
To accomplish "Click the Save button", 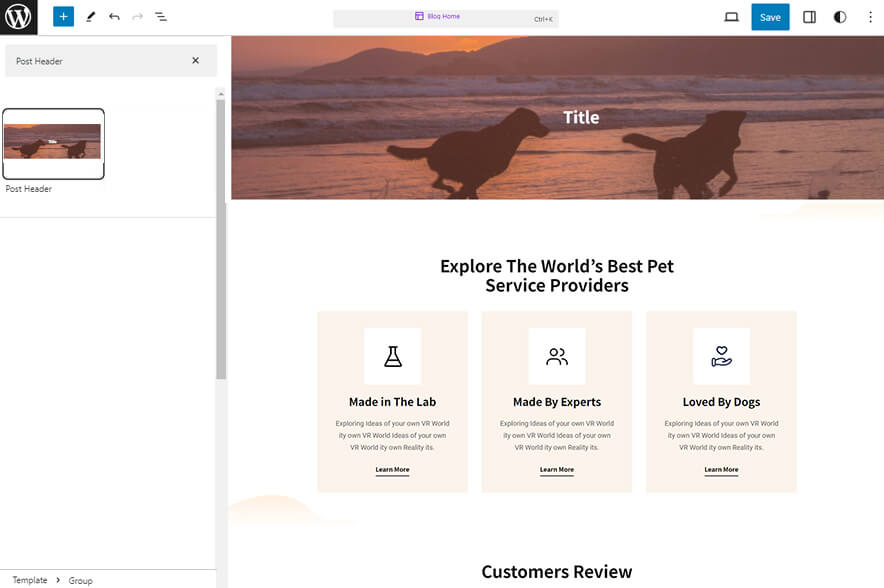I will coord(770,16).
